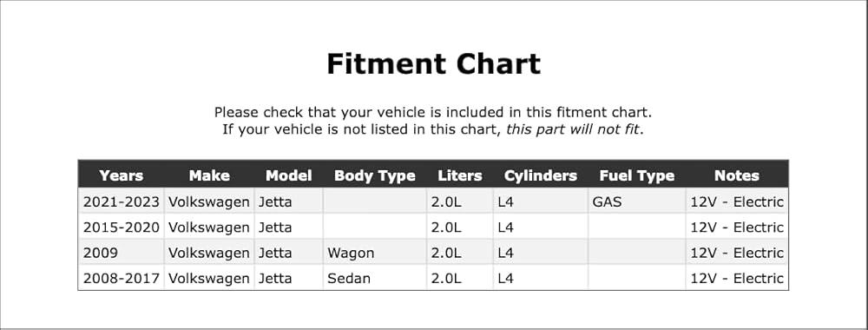Click the Cylinders column header
This screenshot has width=868, height=330.
pyautogui.click(x=540, y=175)
